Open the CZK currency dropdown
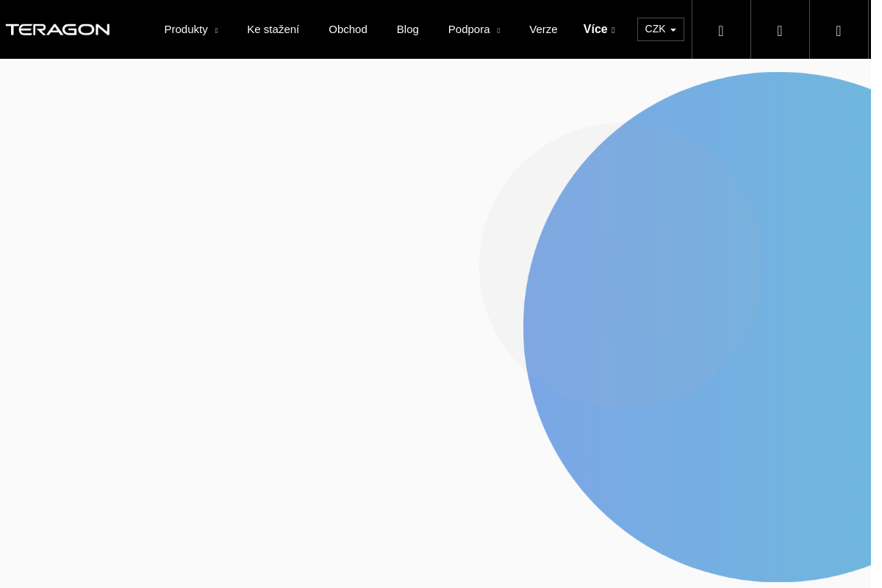 (655, 29)
